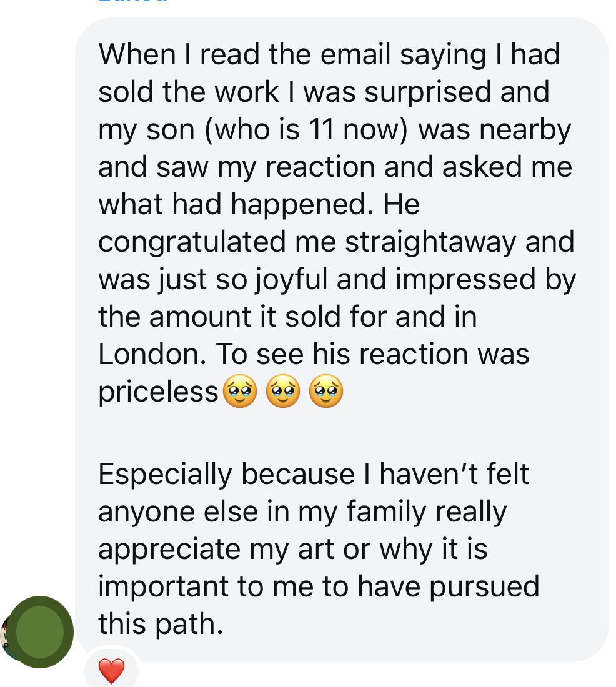Click the blank gap between the paragraphs
This screenshot has height=687, width=616.
(x=312, y=433)
